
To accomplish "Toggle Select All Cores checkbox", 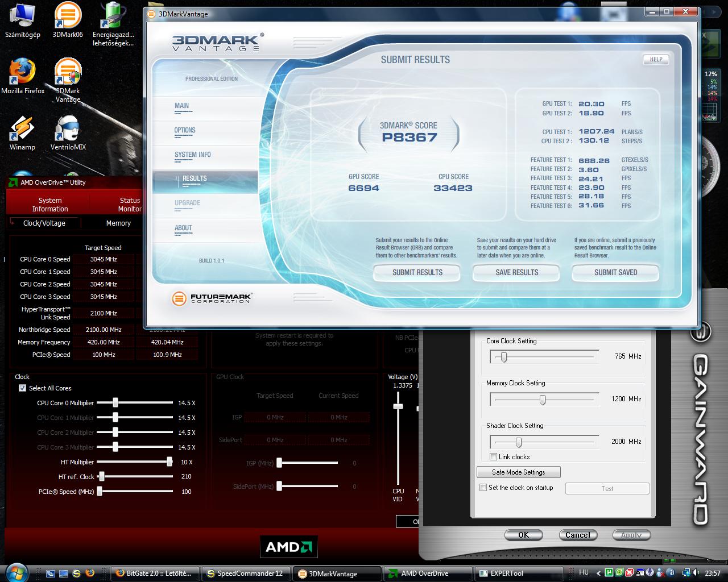I will click(x=22, y=388).
